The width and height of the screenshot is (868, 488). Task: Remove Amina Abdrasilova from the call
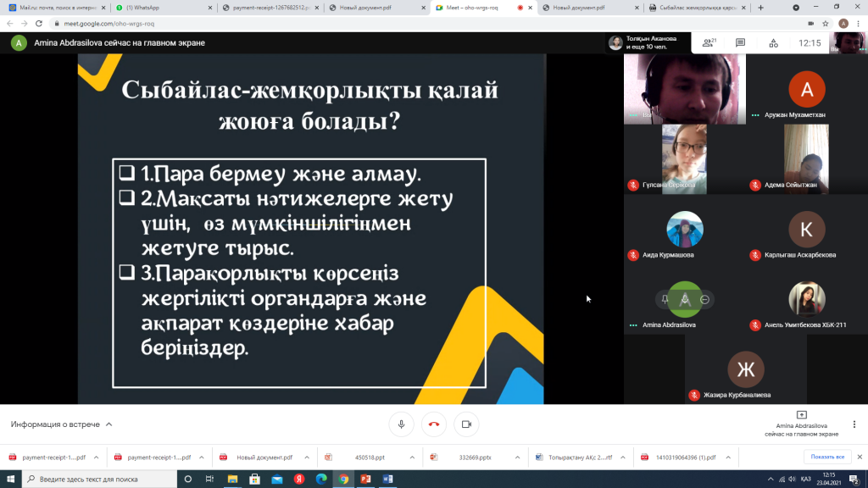click(x=704, y=299)
